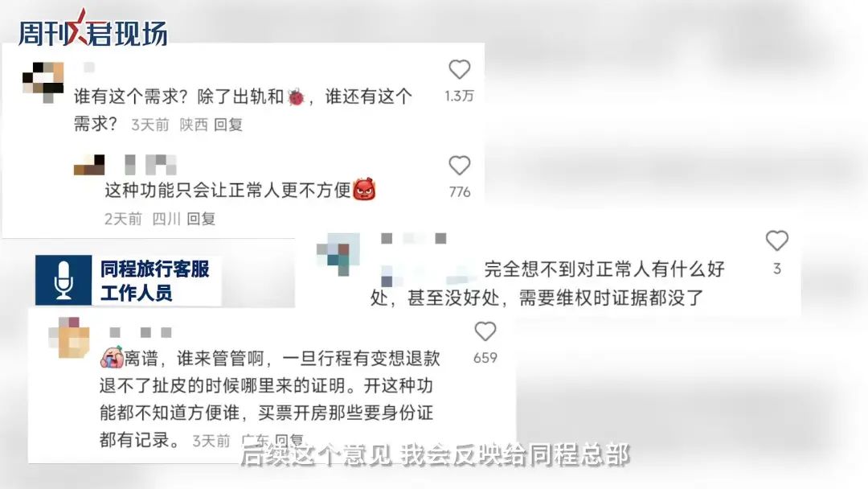This screenshot has width=868, height=489.
Task: Click the ladybug emoji in the top comment
Action: [296, 97]
